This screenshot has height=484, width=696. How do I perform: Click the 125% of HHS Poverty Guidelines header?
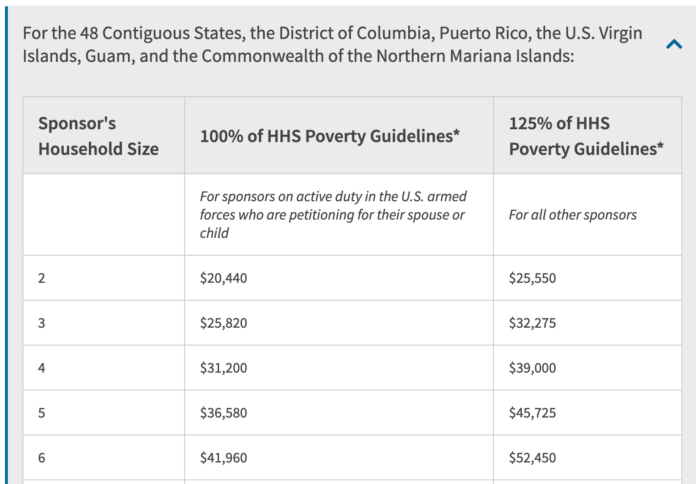coord(586,136)
